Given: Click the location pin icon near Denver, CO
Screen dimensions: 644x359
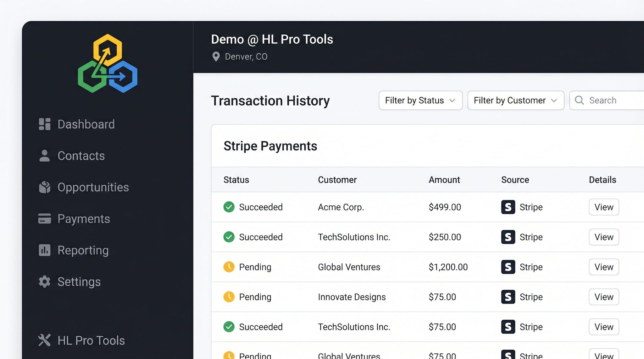Looking at the screenshot, I should coord(216,57).
